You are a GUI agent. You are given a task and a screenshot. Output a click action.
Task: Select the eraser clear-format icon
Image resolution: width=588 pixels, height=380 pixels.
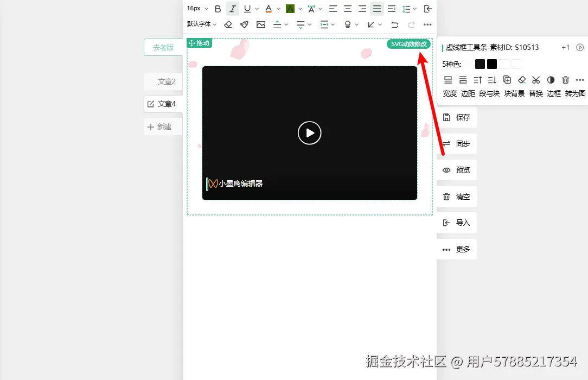pyautogui.click(x=228, y=25)
